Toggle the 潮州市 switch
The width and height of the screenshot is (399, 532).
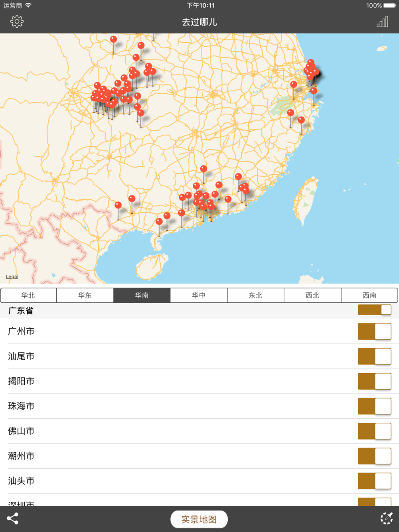coord(374,456)
